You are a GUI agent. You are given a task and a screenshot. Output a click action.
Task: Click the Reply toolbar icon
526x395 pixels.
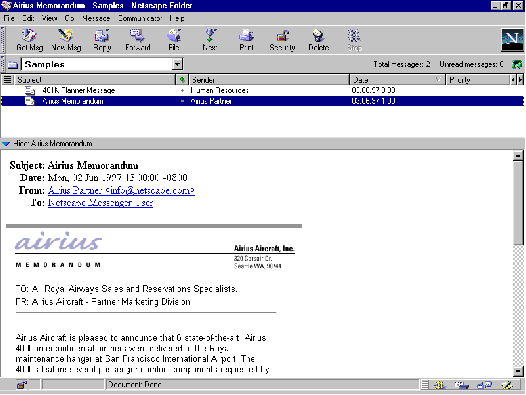[x=102, y=40]
